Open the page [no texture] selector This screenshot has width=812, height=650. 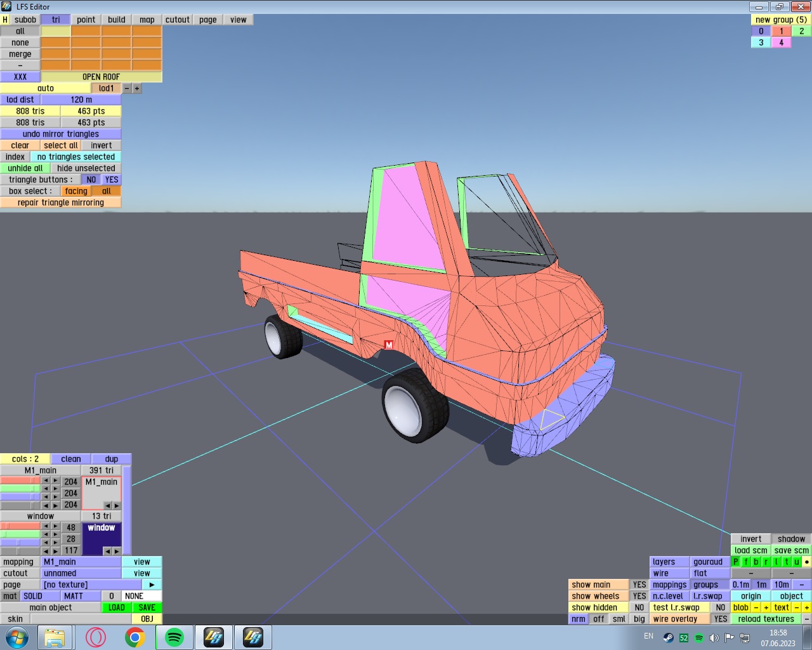click(x=91, y=585)
